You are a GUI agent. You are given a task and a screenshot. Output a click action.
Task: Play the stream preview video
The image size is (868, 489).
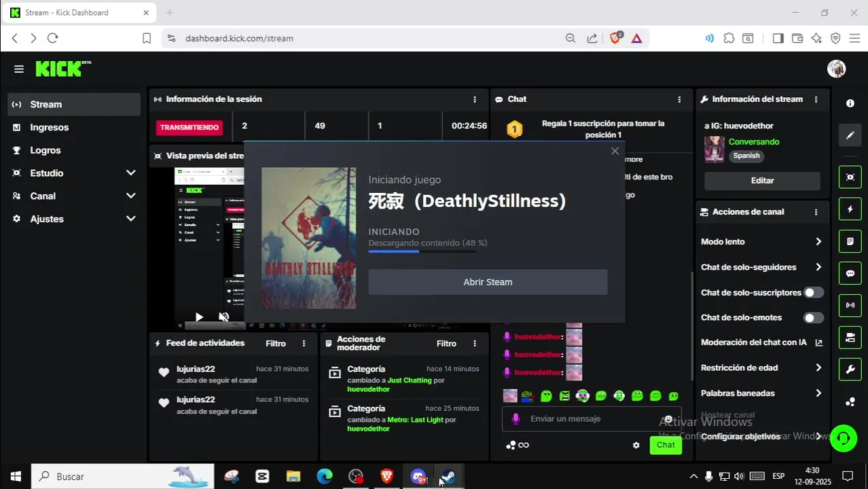[199, 316]
